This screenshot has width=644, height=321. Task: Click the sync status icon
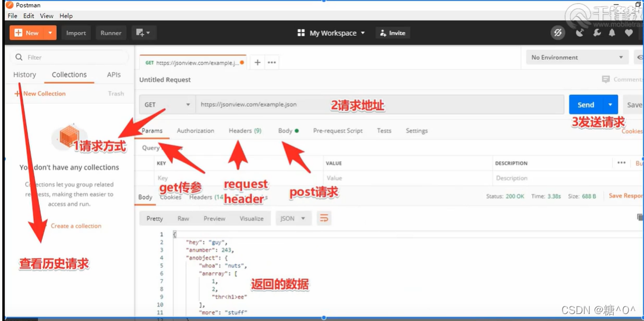tap(557, 33)
